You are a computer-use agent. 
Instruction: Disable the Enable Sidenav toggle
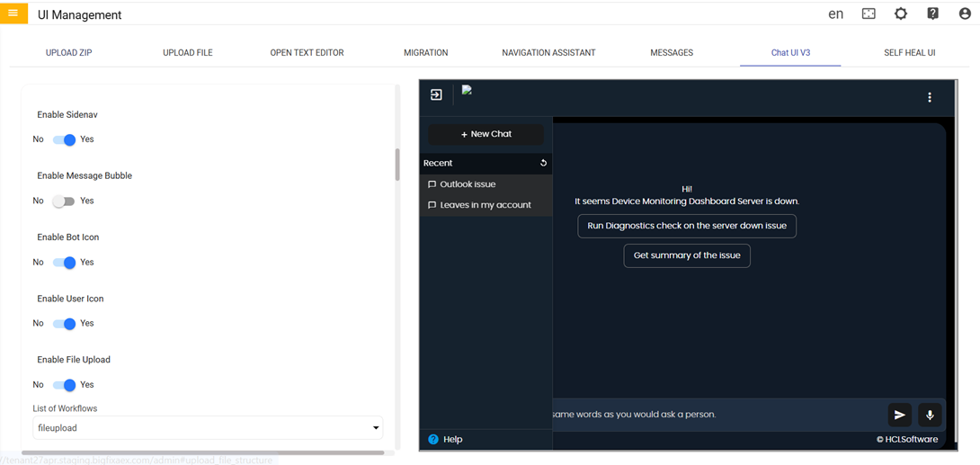point(64,139)
